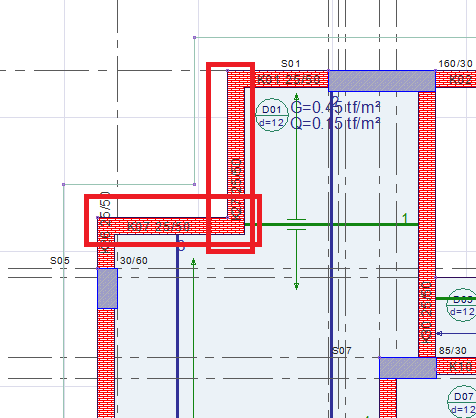Click the 30/60 column size label

click(134, 260)
